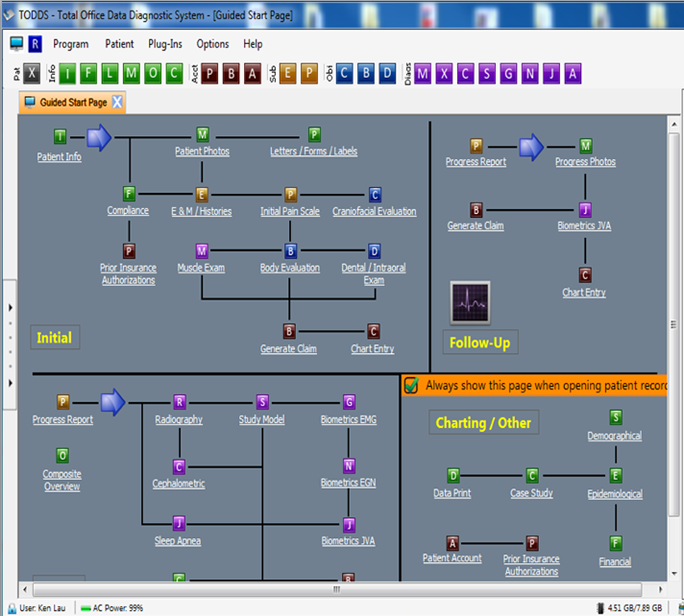Open the Epidemiological link
This screenshot has width=684, height=616.
click(x=615, y=494)
